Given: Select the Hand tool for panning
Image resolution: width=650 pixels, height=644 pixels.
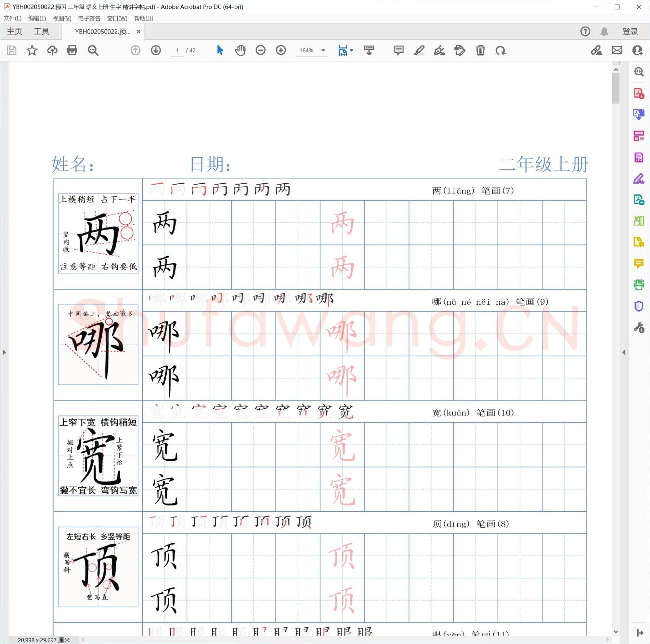Looking at the screenshot, I should (x=240, y=50).
